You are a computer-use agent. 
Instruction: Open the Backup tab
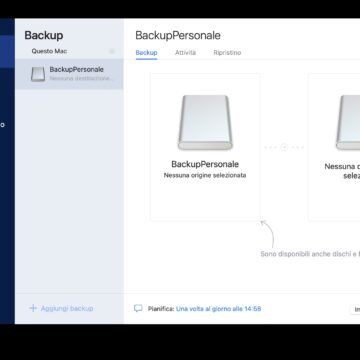coord(146,53)
